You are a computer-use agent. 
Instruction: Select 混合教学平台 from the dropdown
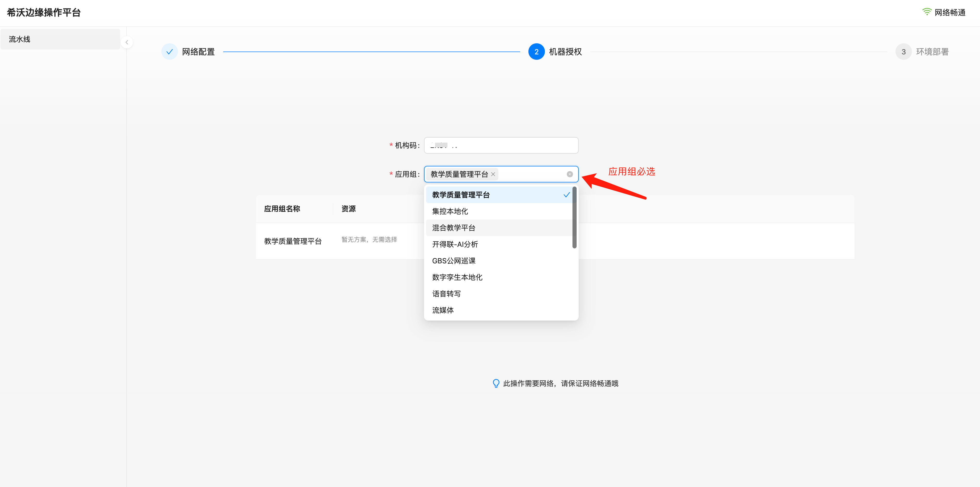499,228
